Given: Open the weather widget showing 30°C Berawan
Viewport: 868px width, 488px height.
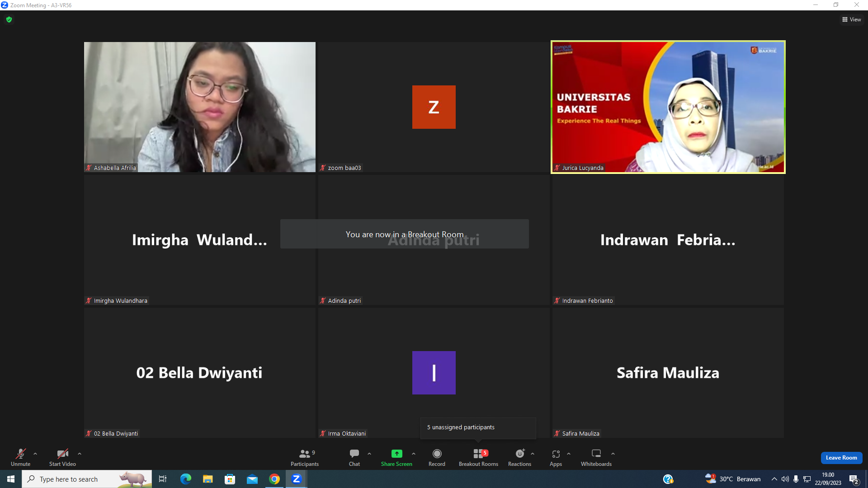Looking at the screenshot, I should (733, 479).
